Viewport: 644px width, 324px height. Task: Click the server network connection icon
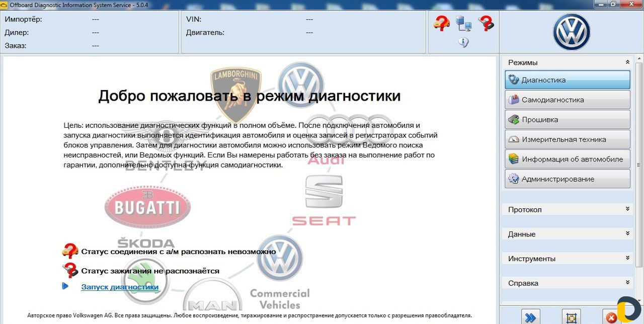[x=463, y=24]
